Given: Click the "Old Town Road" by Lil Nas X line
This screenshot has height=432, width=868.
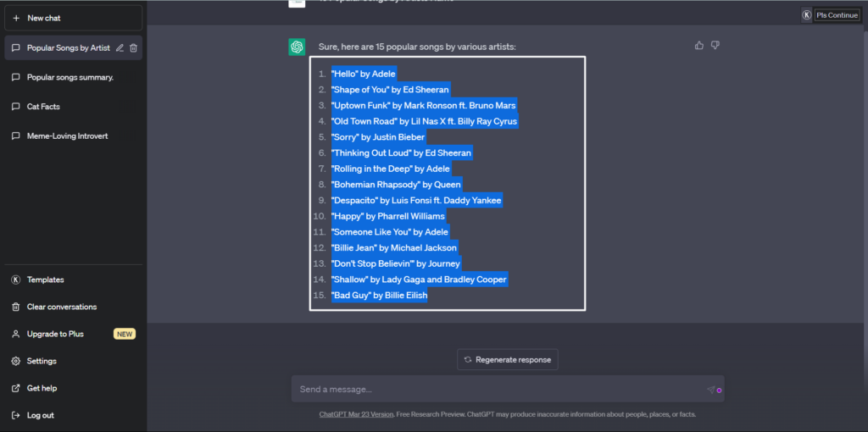Looking at the screenshot, I should [425, 121].
